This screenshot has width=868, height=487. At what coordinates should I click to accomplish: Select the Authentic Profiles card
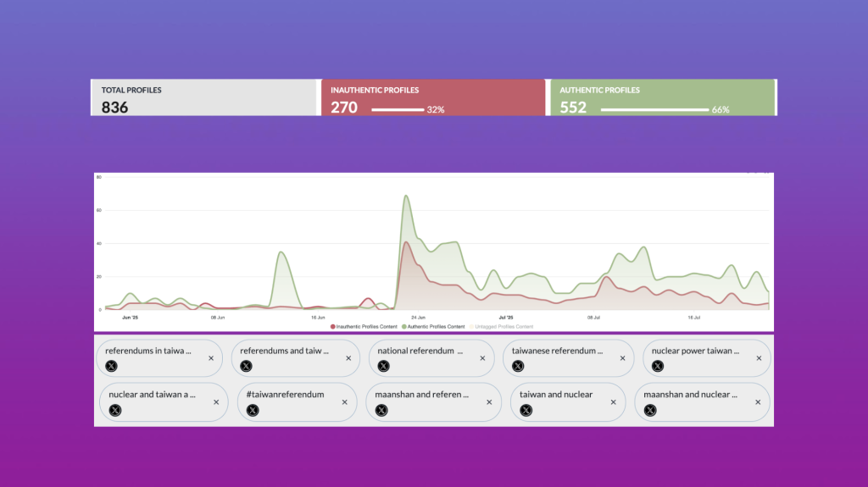click(x=662, y=97)
